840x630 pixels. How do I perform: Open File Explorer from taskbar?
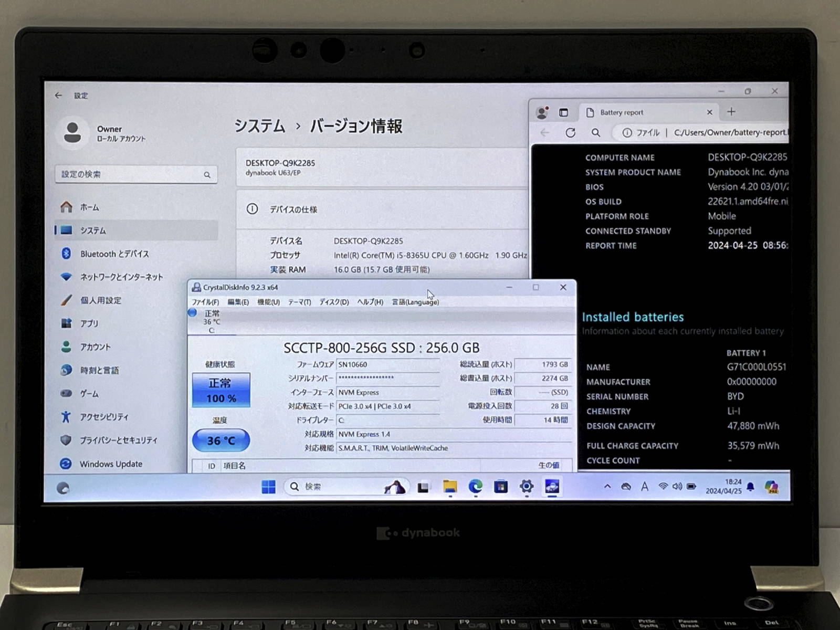click(x=450, y=487)
